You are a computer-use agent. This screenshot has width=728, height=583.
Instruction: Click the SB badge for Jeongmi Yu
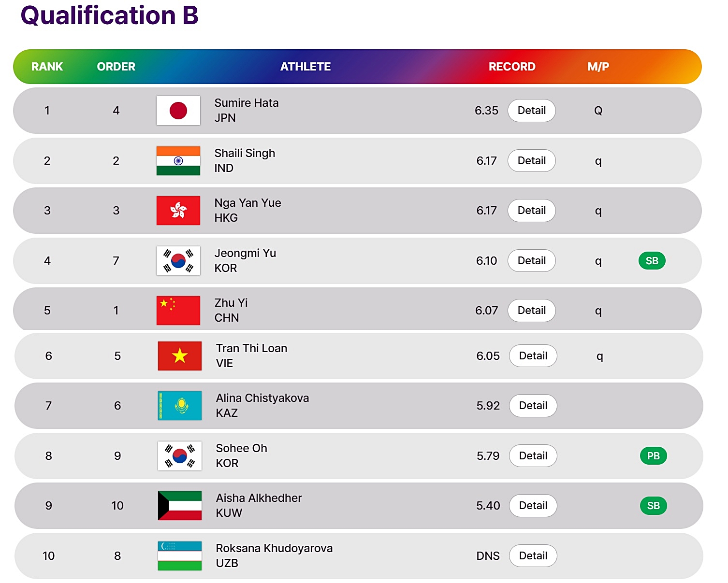click(x=652, y=261)
